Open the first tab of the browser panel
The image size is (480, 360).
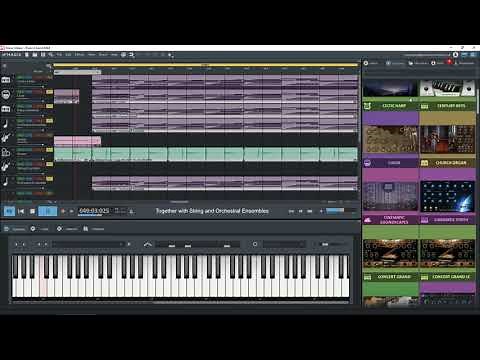coord(371,63)
